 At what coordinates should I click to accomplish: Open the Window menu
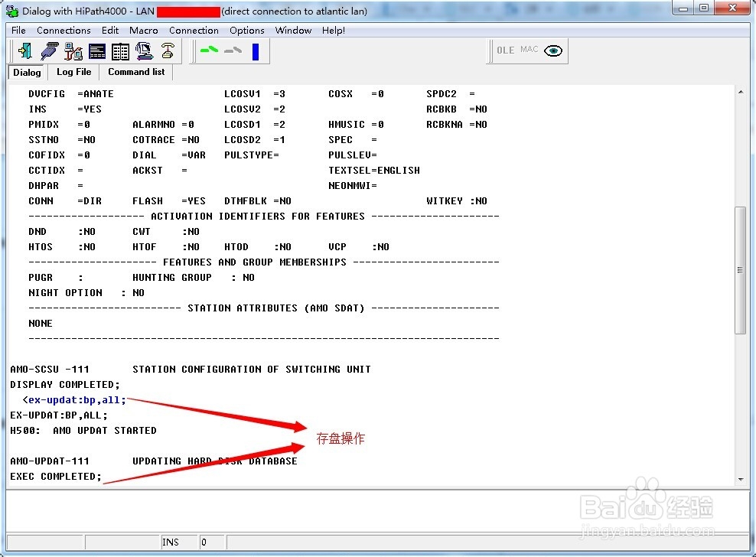pyautogui.click(x=293, y=31)
